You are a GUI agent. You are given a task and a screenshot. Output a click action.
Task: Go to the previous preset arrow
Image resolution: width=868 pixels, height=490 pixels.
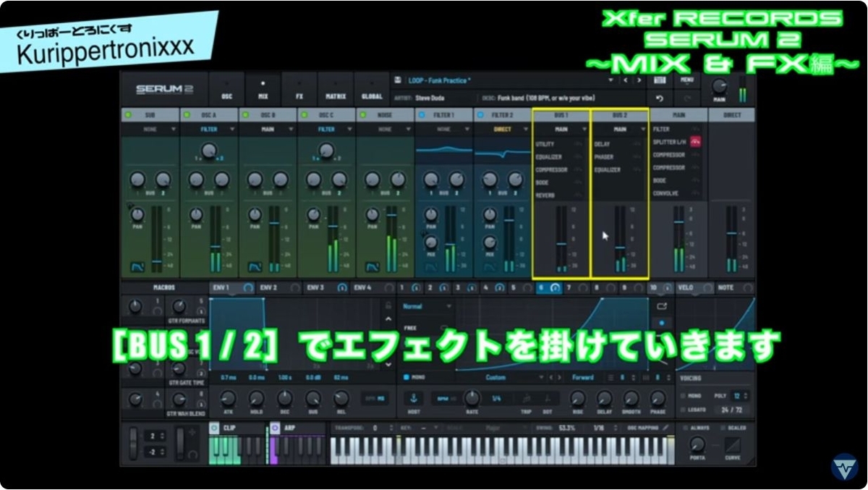pyautogui.click(x=626, y=81)
